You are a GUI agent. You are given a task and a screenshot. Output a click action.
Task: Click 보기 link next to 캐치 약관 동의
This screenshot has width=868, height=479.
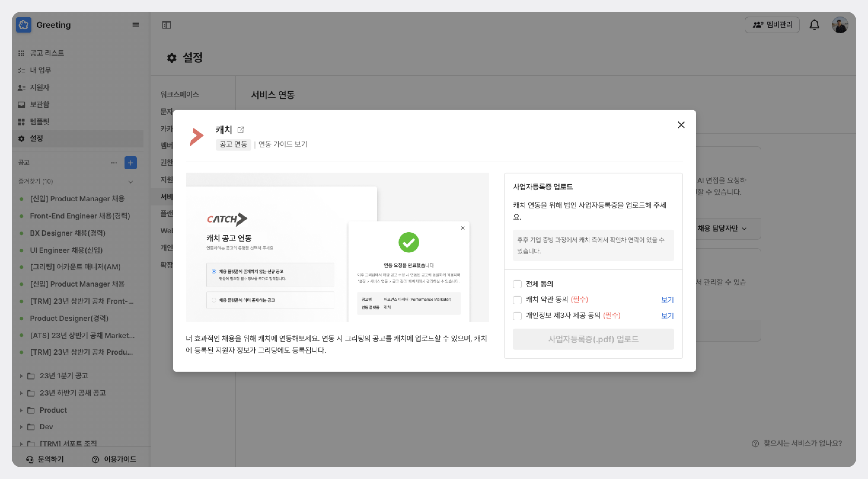(x=667, y=300)
